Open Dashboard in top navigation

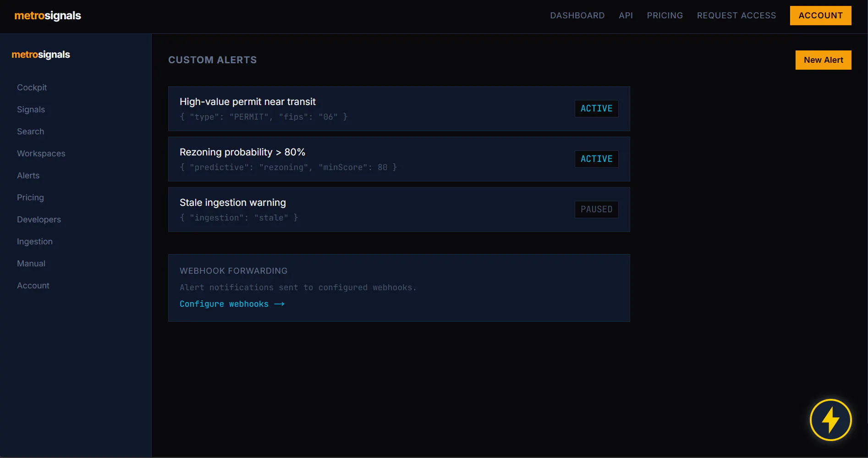coord(577,16)
